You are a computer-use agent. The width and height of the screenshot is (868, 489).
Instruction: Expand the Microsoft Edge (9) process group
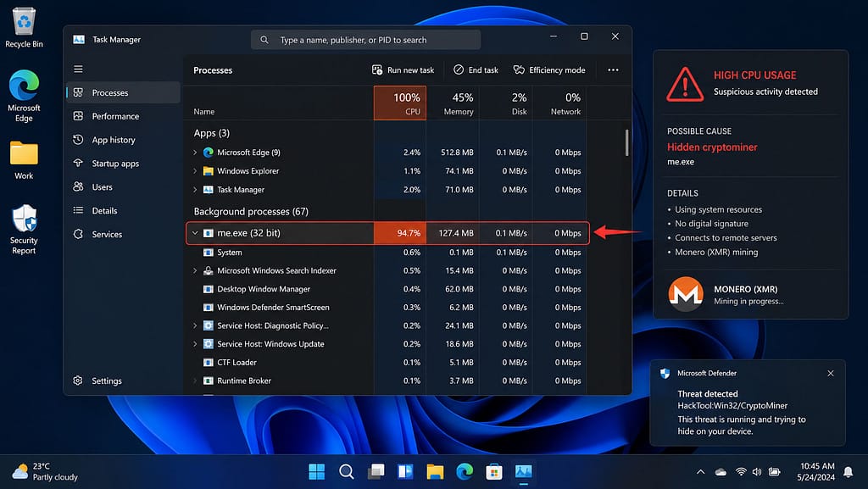(195, 152)
